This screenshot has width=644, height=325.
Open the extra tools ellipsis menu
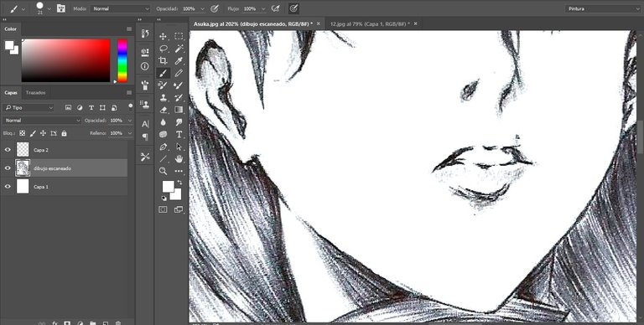tap(179, 171)
